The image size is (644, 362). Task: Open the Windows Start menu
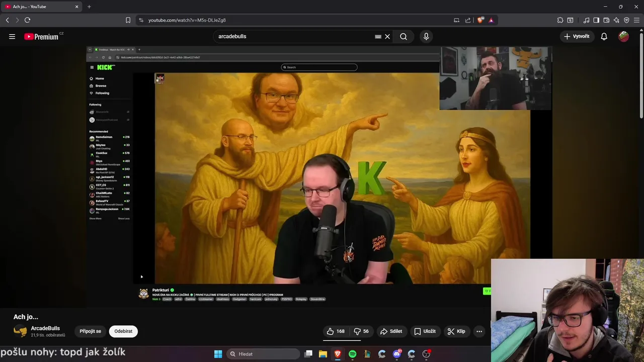click(x=218, y=354)
